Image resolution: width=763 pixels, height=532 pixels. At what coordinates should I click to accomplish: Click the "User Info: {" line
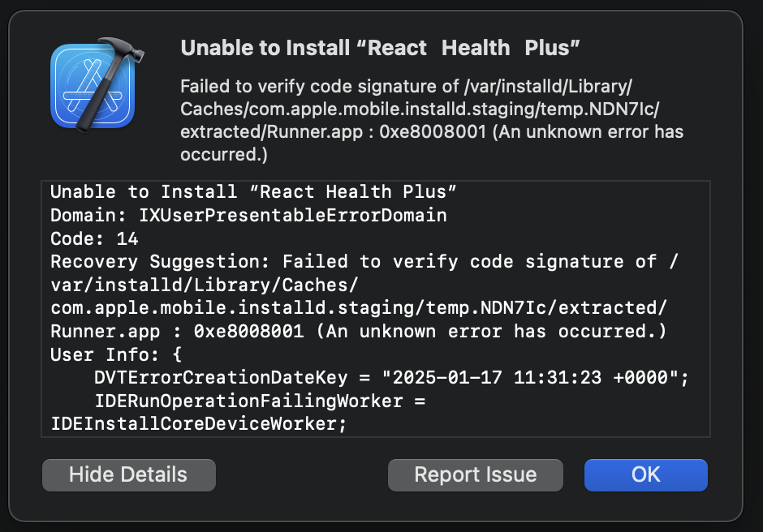click(x=117, y=355)
